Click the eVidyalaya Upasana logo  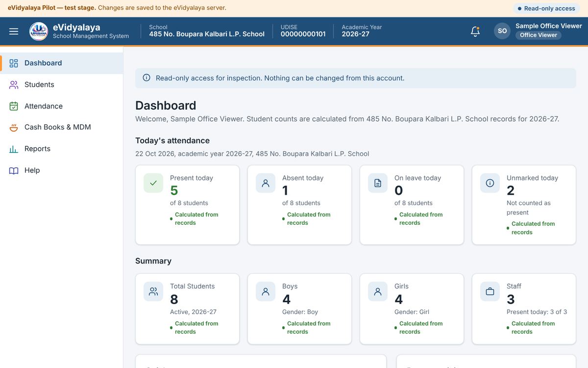39,31
